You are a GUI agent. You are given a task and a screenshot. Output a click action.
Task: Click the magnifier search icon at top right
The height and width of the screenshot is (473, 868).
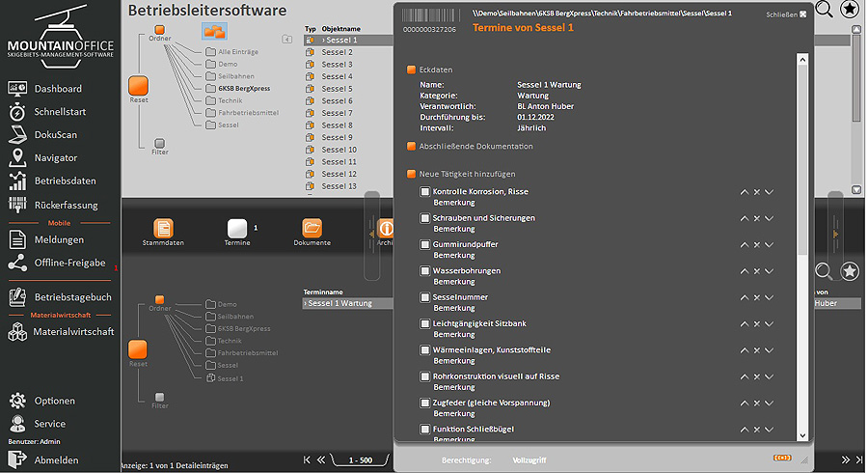825,10
